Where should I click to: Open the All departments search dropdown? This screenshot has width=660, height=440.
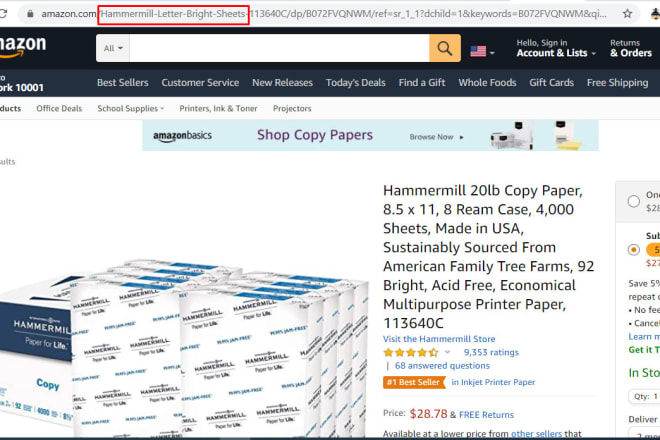coord(113,48)
